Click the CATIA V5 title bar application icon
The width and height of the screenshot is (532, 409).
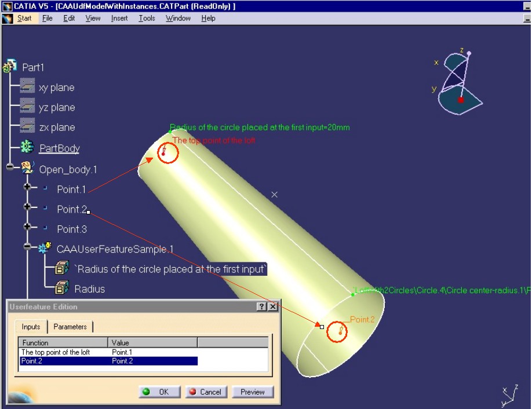pos(7,6)
